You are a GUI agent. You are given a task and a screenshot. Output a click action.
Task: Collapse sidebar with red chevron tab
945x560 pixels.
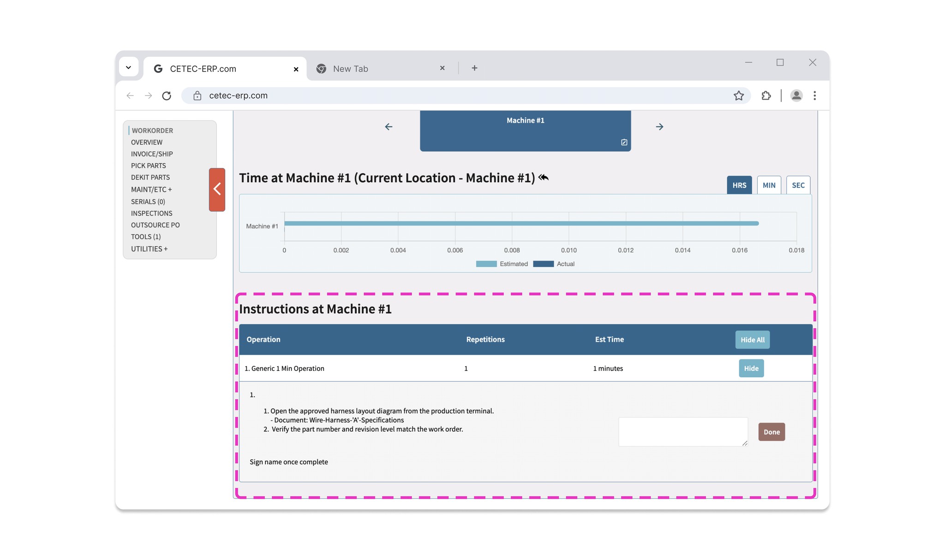(x=217, y=189)
